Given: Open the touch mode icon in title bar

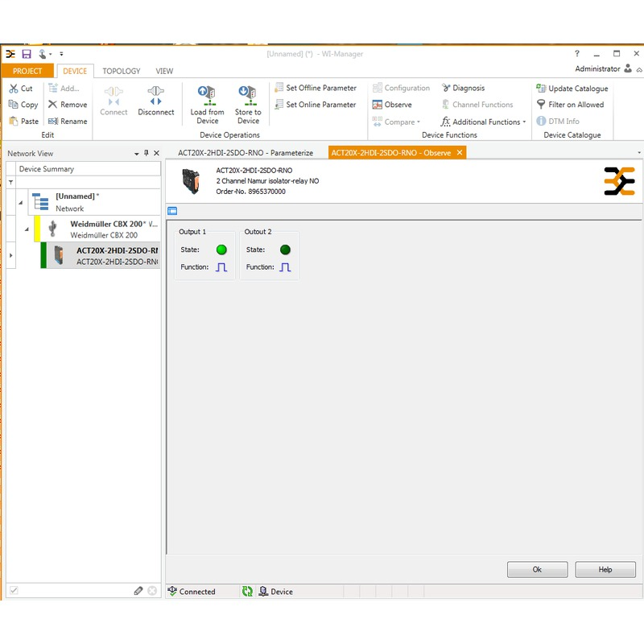Looking at the screenshot, I should (43, 54).
